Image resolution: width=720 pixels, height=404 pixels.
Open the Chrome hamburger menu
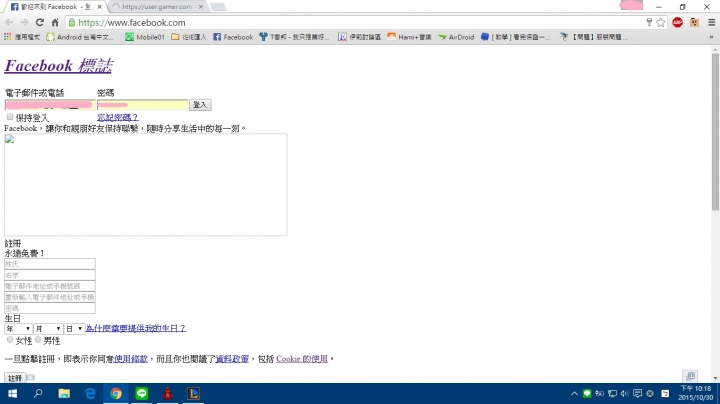pyautogui.click(x=711, y=22)
